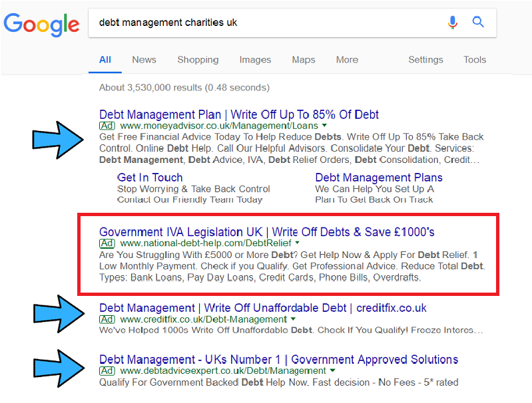This screenshot has height=403, width=532.
Task: Click the www.moneyadvisor.co.uk/Management/Loans URL
Action: (219, 126)
